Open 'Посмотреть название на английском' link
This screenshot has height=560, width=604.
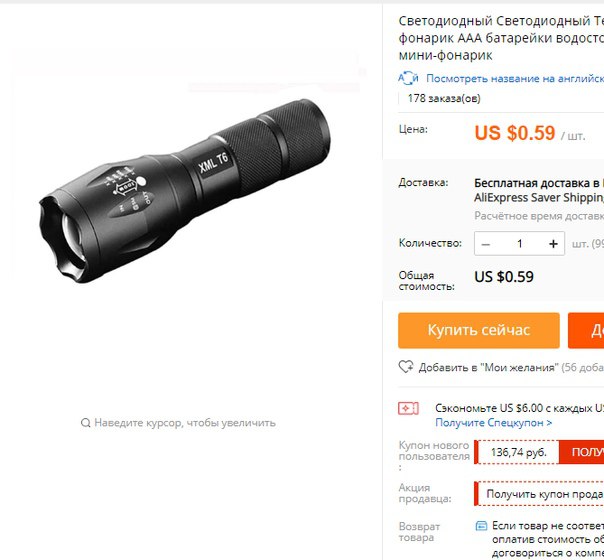515,79
